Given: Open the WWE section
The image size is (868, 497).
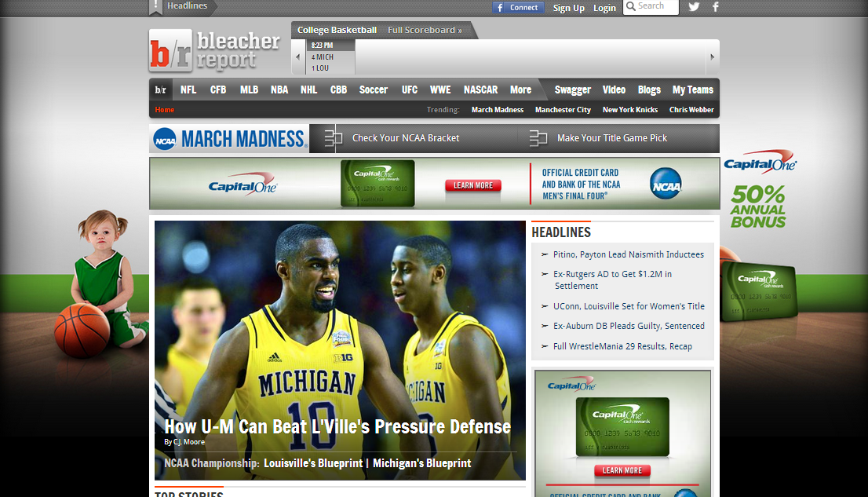Looking at the screenshot, I should pyautogui.click(x=440, y=90).
